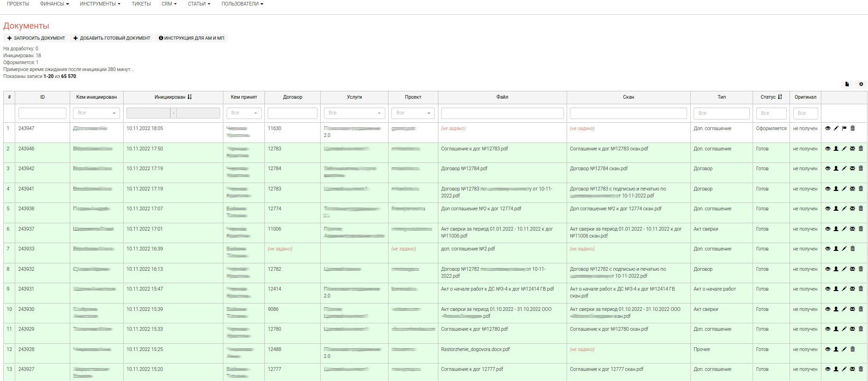Edit document 243941 with the pencil icon

pos(844,189)
